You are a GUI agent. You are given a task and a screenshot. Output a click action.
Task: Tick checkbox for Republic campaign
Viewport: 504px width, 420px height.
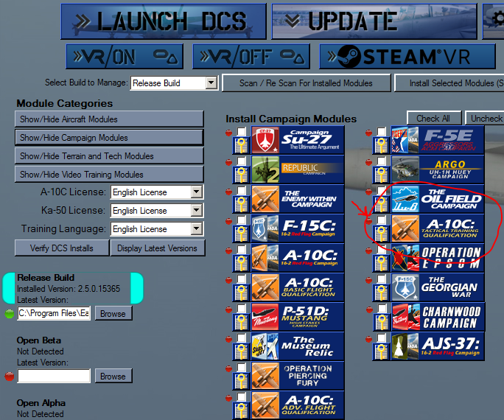point(242,161)
